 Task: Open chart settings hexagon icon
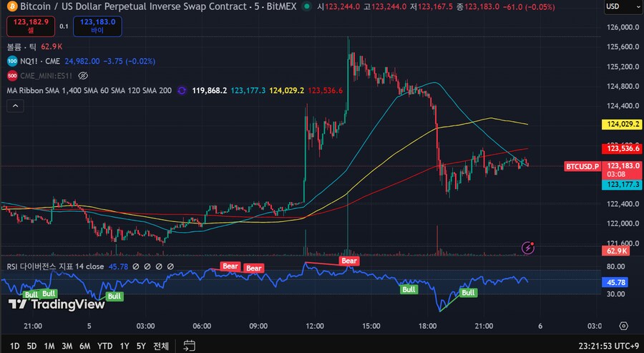pos(623,325)
